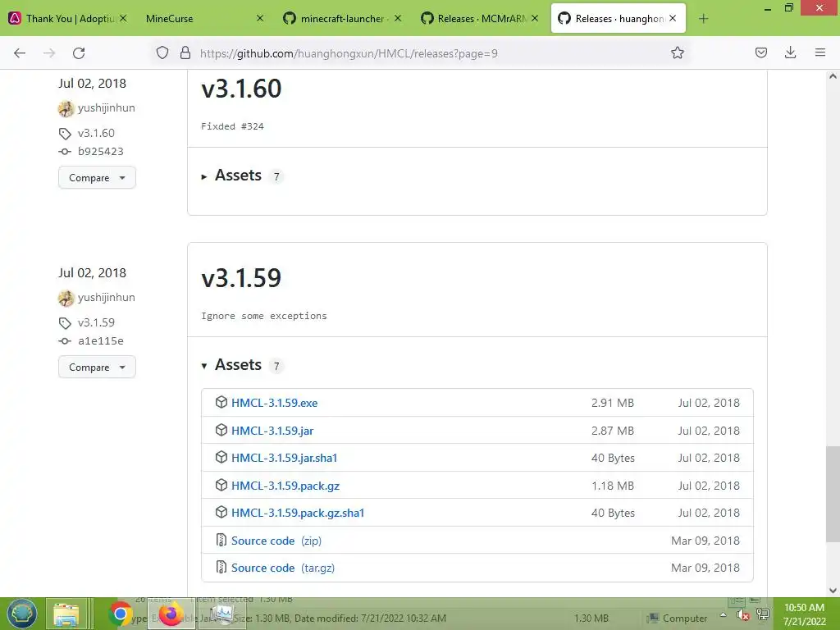840x630 pixels.
Task: Download Source code zip
Action: click(276, 541)
